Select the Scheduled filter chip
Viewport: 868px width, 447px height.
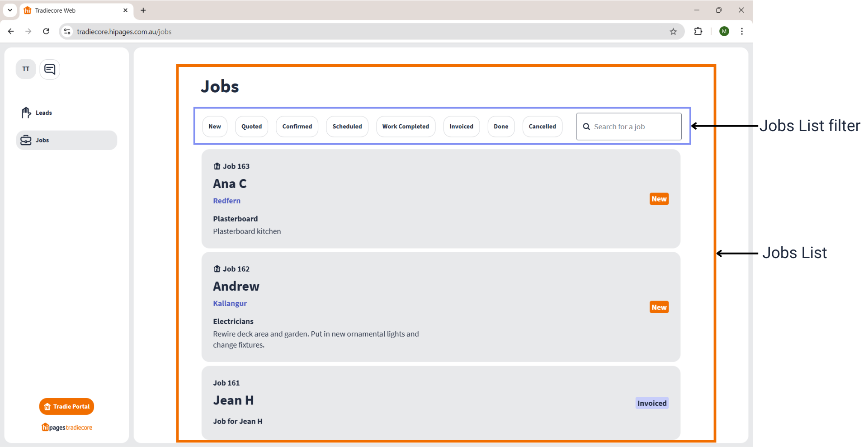point(347,127)
